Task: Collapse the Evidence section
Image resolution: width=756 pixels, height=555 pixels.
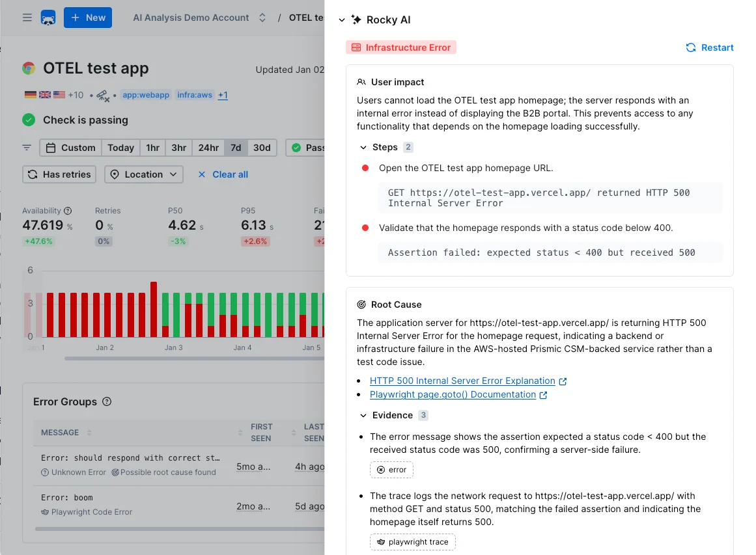Action: click(363, 415)
